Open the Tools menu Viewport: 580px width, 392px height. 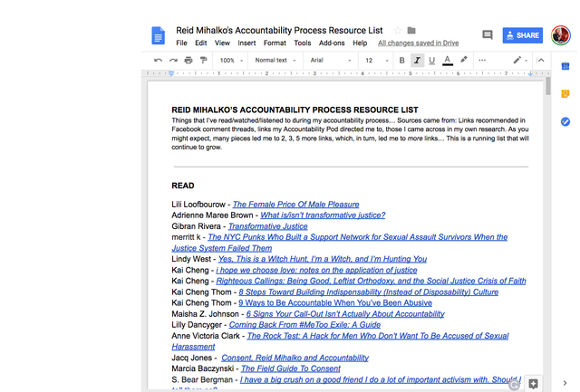(302, 43)
